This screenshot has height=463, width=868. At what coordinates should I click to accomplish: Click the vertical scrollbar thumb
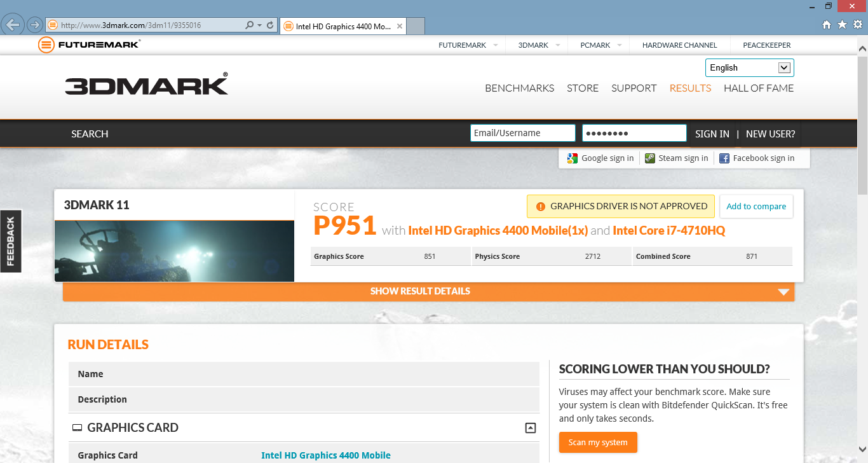[x=862, y=124]
